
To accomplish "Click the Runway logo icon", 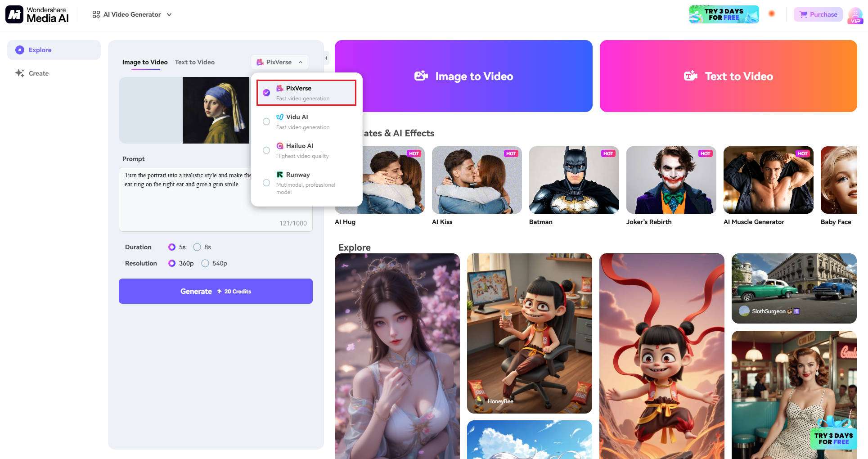I will click(280, 175).
